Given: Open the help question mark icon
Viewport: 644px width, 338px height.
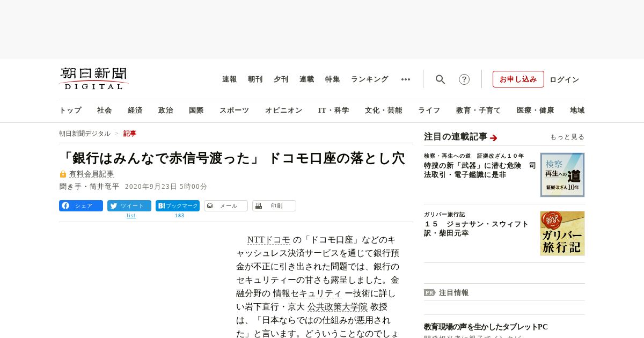Looking at the screenshot, I should [464, 79].
